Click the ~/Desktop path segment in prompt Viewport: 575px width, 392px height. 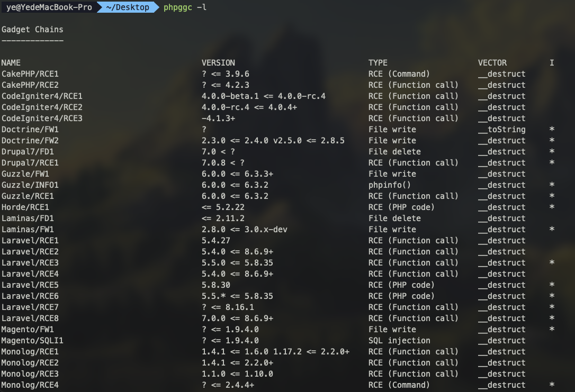tap(127, 7)
